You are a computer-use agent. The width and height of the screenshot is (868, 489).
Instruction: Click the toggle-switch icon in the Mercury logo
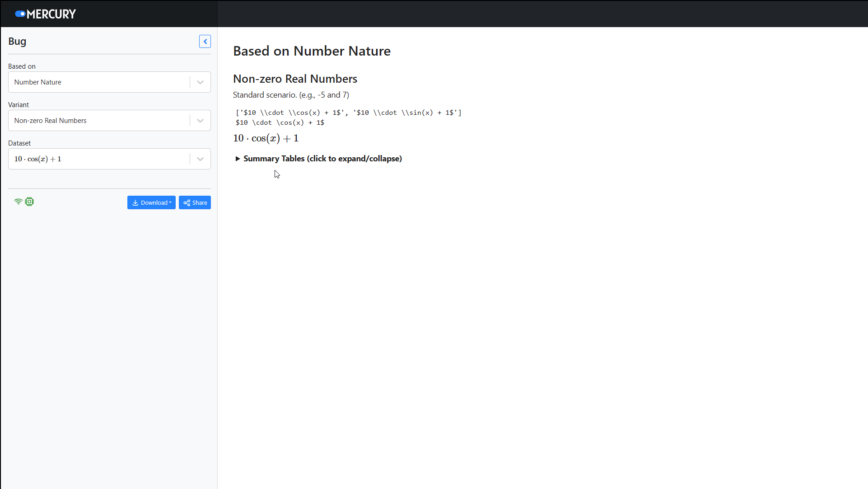20,14
